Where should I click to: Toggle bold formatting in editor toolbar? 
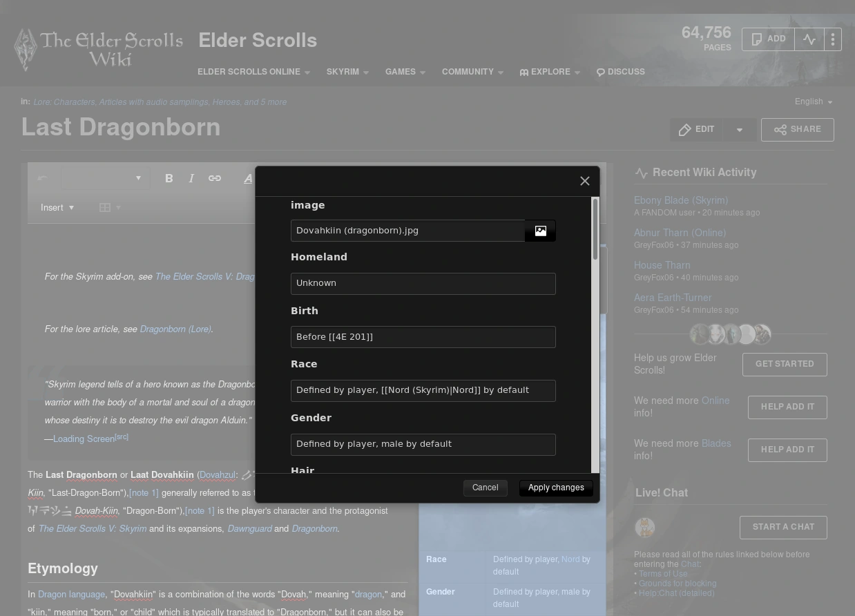coord(169,179)
